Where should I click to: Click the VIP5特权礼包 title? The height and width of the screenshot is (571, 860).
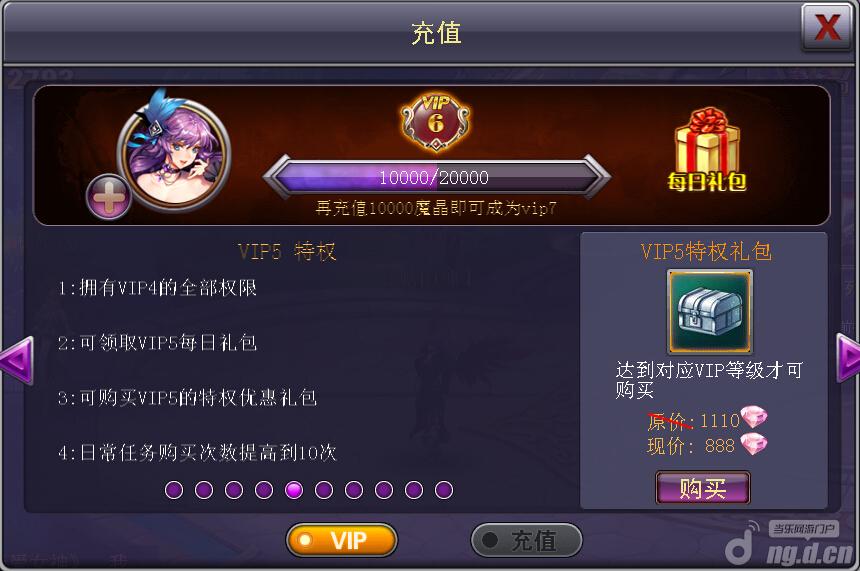pos(706,252)
